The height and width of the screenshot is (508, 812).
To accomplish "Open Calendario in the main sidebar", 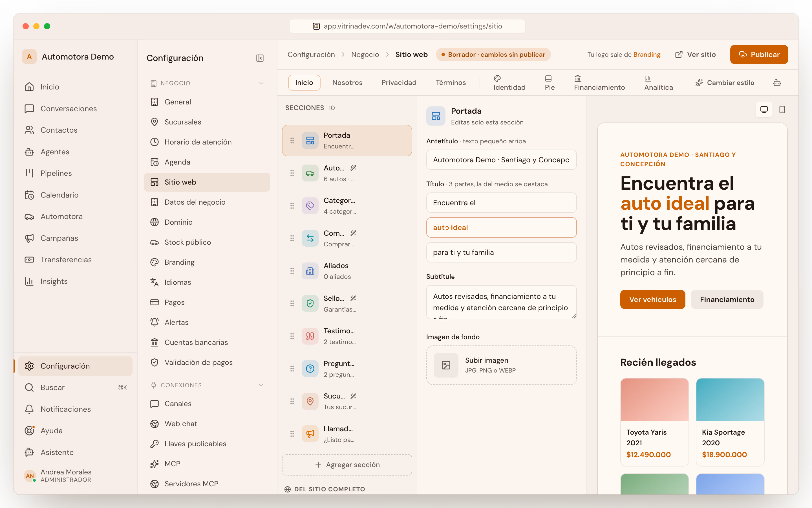I will (75, 195).
